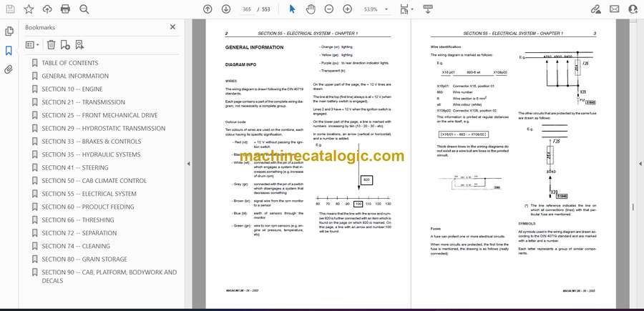Collapse the left navigation pane arrow
This screenshot has width=644, height=311.
pos(188,164)
